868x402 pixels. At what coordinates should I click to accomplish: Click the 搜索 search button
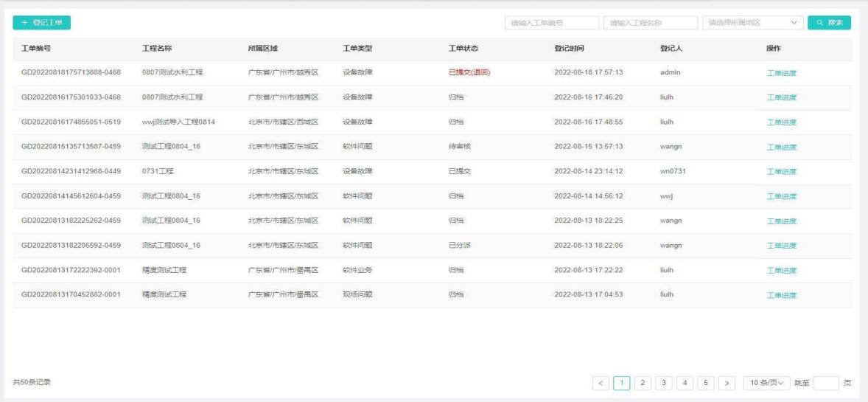coord(829,23)
